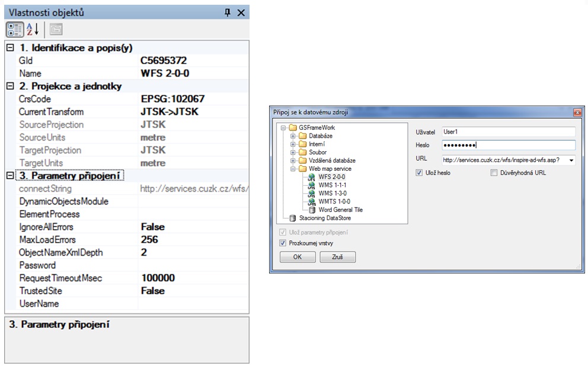The image size is (588, 366).
Task: Collapse the 1. Identifikace a popis(y) section
Action: click(x=9, y=48)
